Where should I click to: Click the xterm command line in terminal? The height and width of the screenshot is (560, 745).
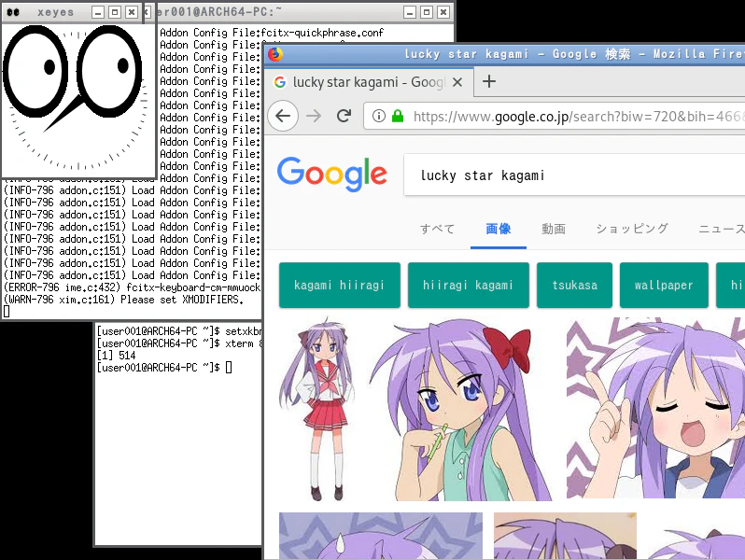pyautogui.click(x=179, y=343)
